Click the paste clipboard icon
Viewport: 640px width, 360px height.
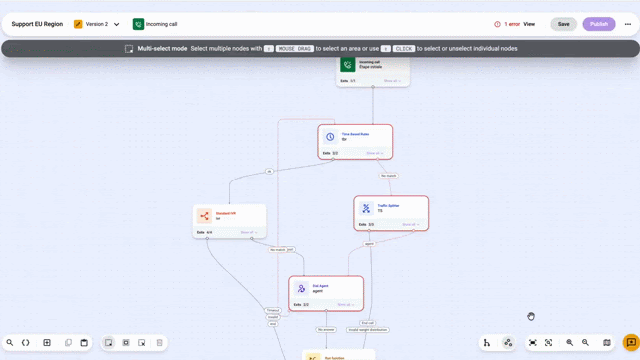point(84,342)
